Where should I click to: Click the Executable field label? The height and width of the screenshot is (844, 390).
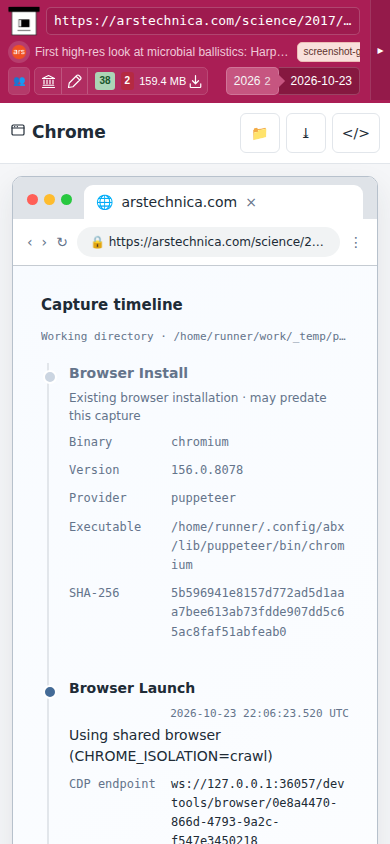[x=105, y=526]
